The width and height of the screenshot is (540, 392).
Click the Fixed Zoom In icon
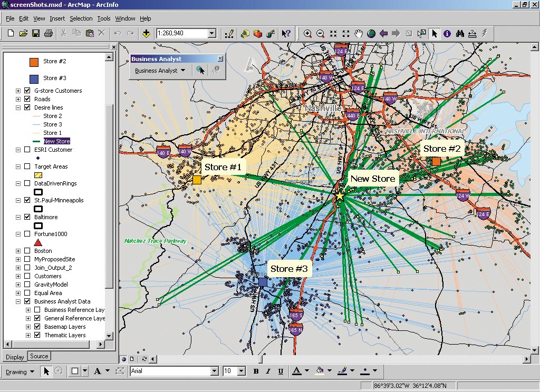333,33
